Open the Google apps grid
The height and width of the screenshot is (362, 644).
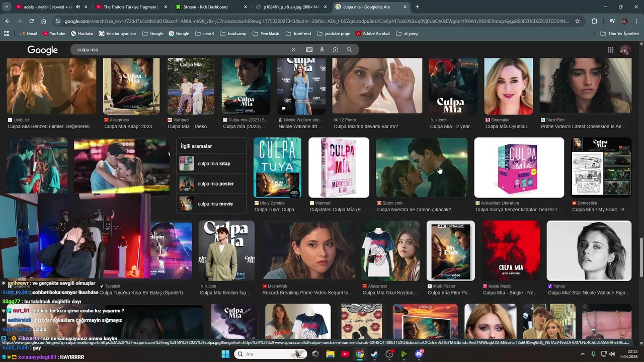pos(611,50)
